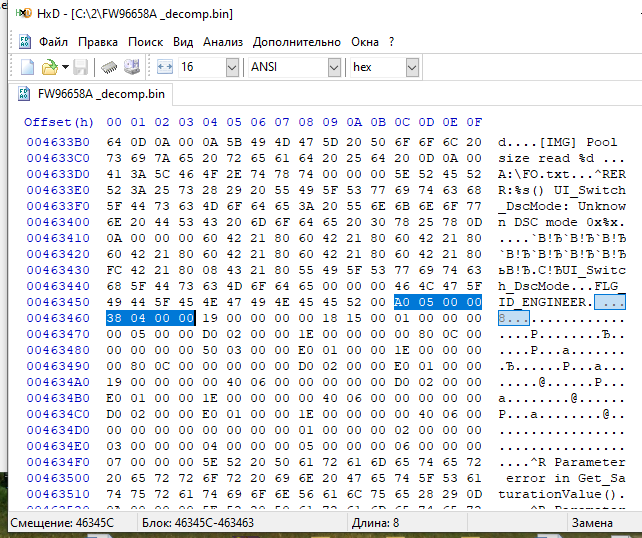The width and height of the screenshot is (642, 538).
Task: Click the Open disk drive icon
Action: coord(131,67)
